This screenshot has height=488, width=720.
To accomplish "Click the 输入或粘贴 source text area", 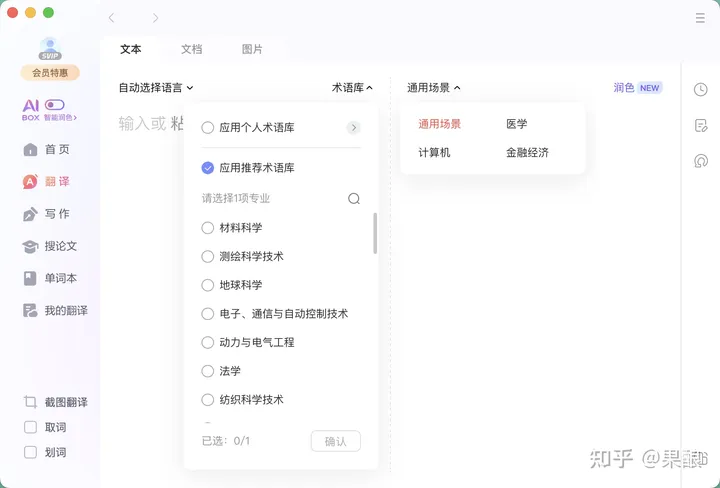I will (x=151, y=123).
